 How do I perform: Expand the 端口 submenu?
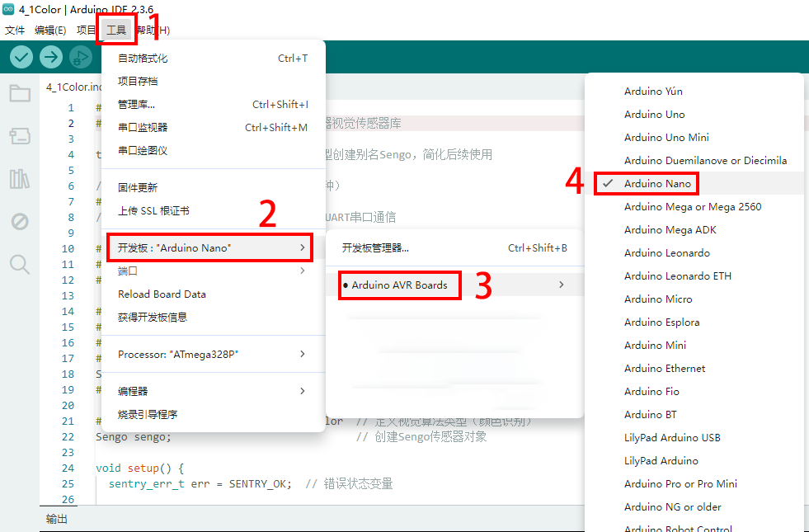coord(213,271)
